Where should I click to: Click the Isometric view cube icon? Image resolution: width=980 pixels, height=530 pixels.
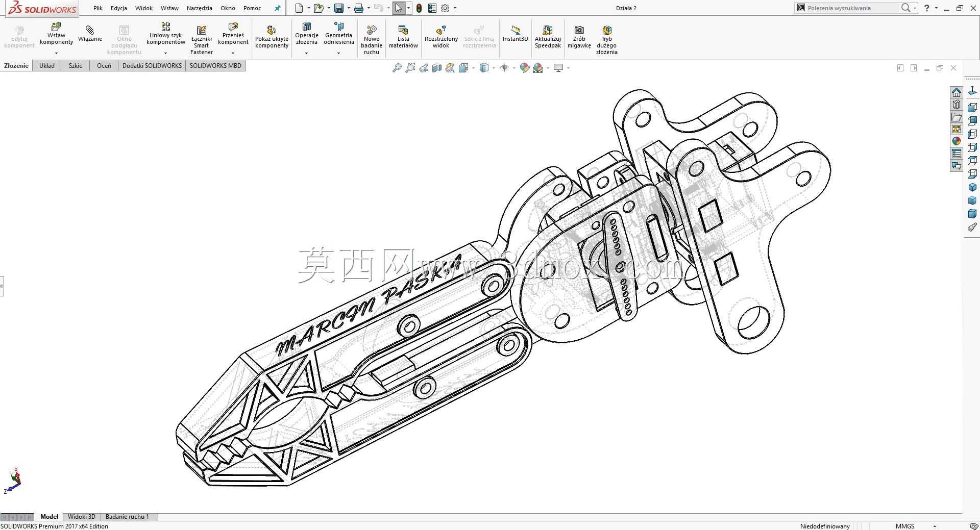coord(972,187)
